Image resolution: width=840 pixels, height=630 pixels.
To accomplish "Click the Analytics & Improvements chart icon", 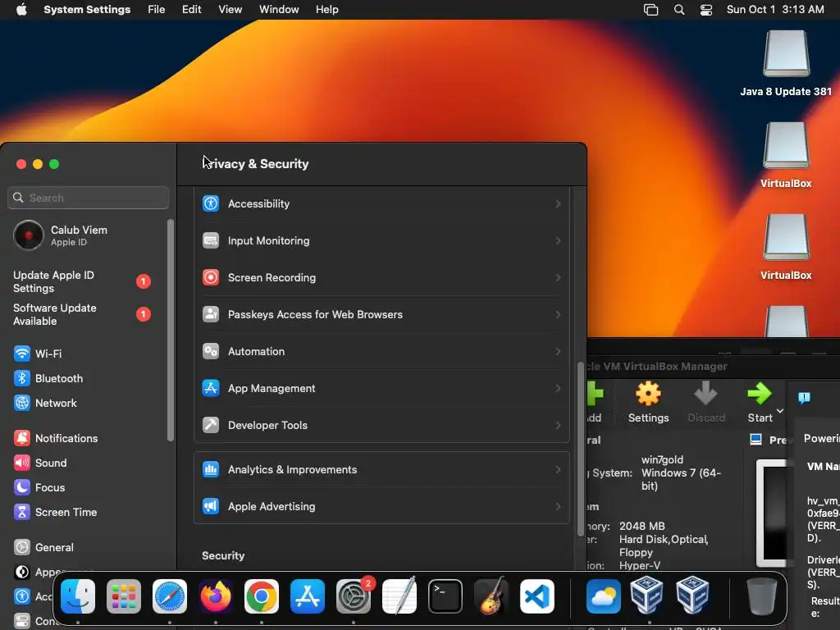I will click(x=211, y=469).
